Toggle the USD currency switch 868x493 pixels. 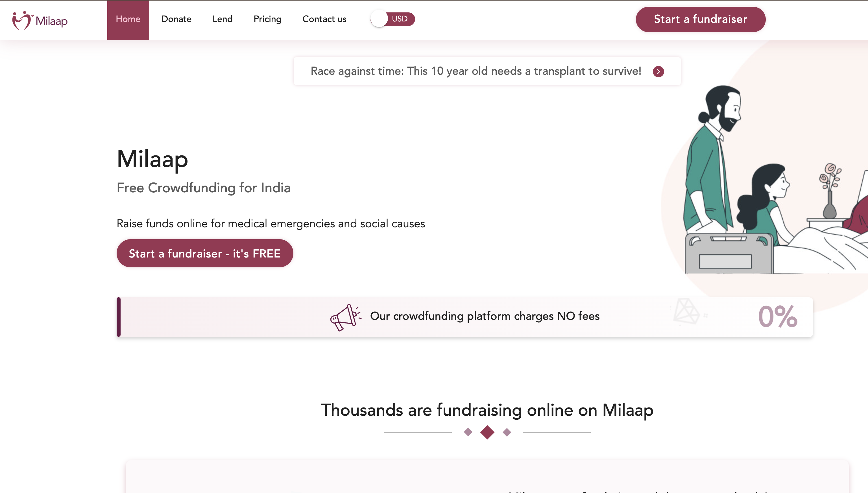pos(393,19)
